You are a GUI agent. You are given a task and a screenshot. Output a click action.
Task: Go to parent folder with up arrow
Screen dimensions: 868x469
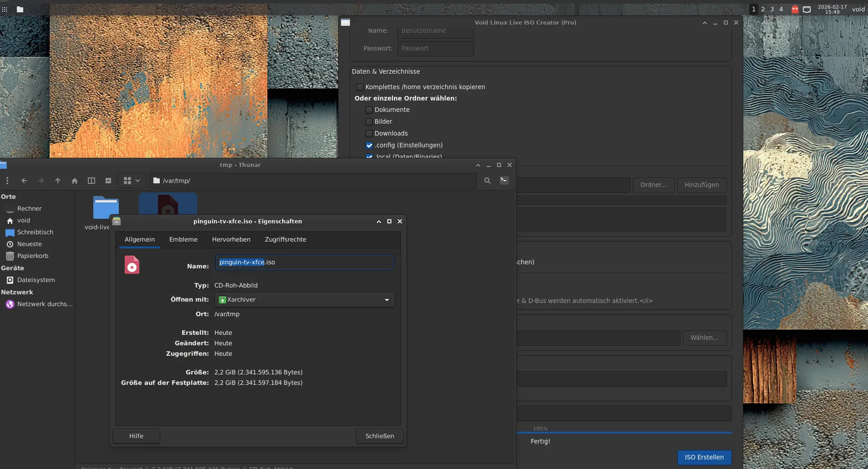tap(58, 181)
